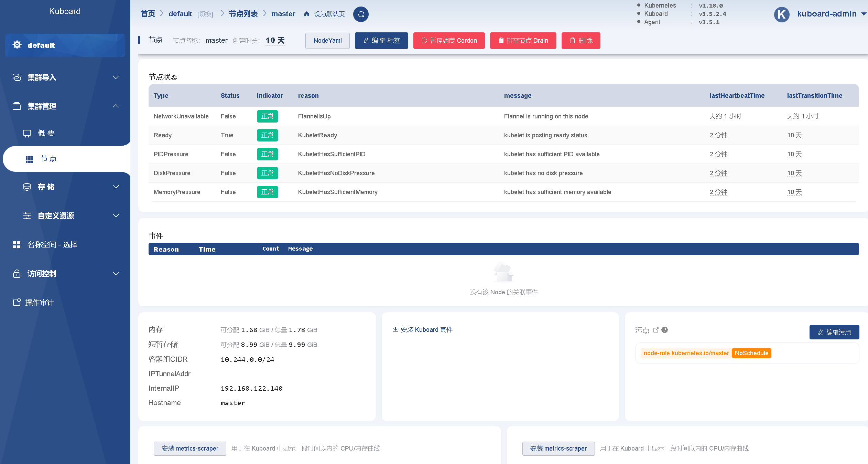Click the 存储 database icon

click(27, 187)
